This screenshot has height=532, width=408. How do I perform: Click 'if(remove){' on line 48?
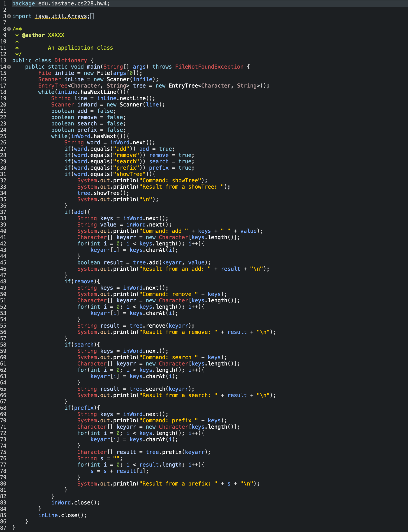pos(82,281)
